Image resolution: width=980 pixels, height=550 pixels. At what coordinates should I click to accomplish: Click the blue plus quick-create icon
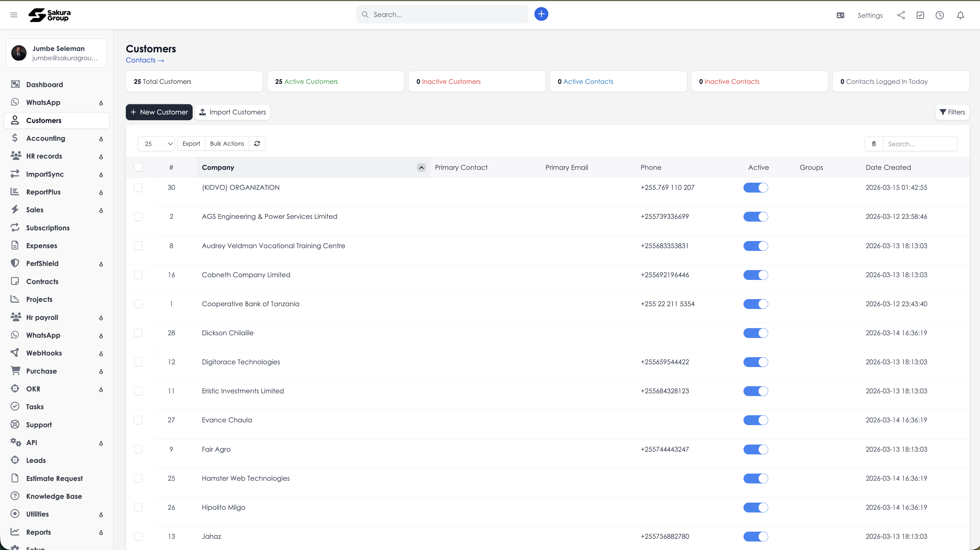[x=541, y=15]
